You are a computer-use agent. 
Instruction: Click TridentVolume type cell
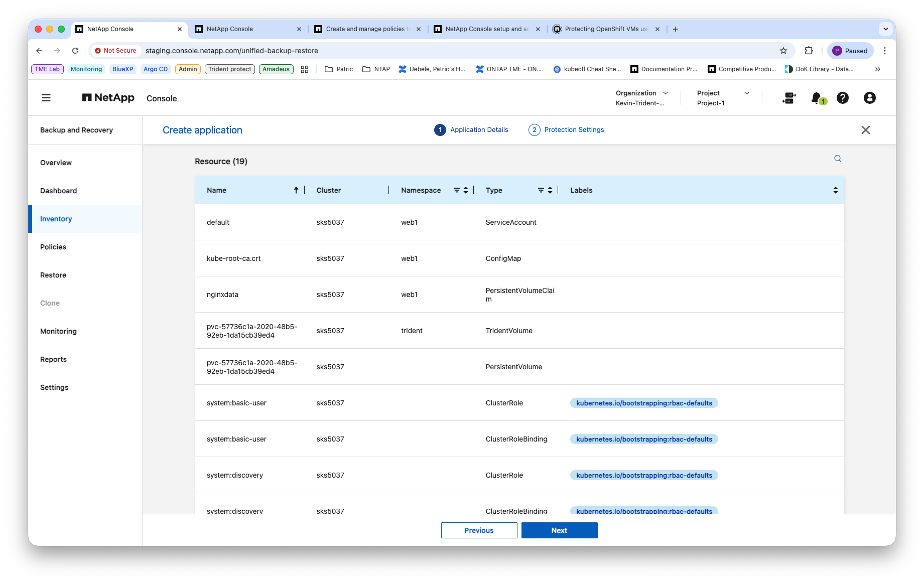point(509,331)
